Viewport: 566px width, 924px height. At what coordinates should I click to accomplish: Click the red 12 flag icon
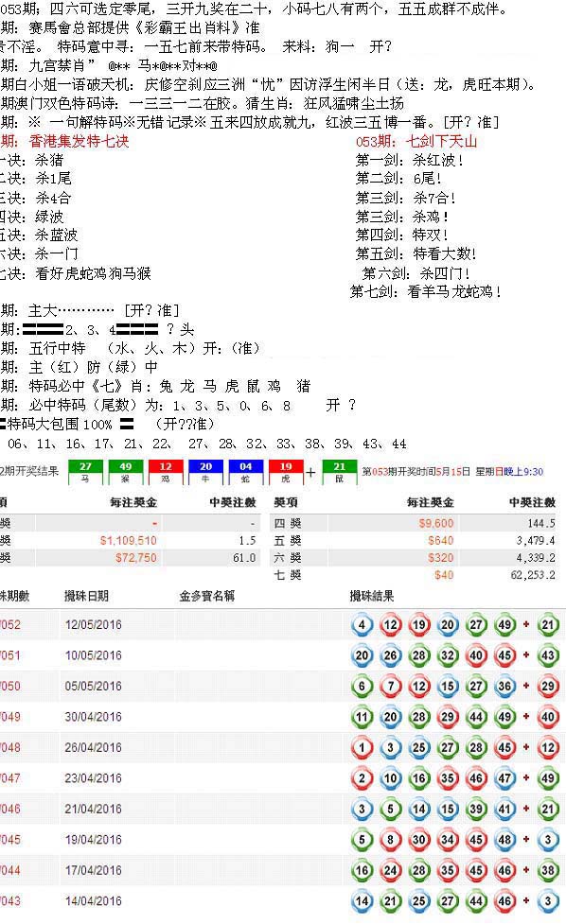[x=166, y=472]
